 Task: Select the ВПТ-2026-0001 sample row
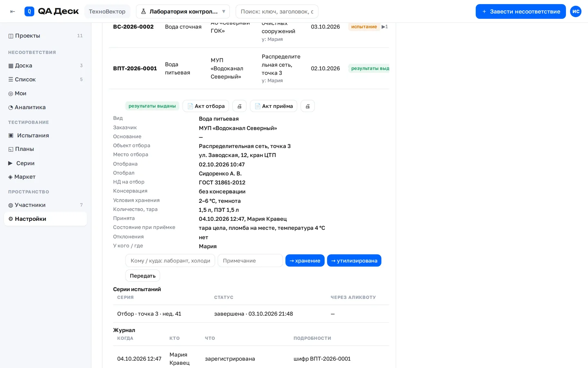pyautogui.click(x=249, y=69)
